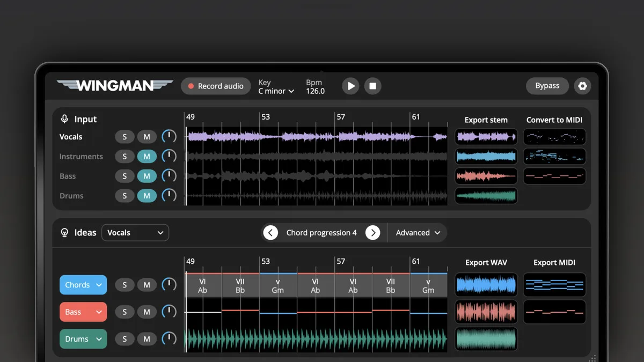
Task: Select the first VI Ab chord block
Action: point(203,285)
